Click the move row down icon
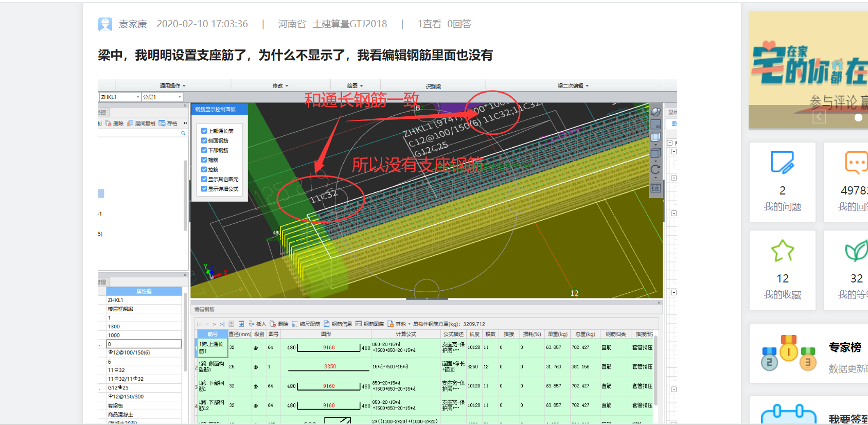 [x=241, y=324]
